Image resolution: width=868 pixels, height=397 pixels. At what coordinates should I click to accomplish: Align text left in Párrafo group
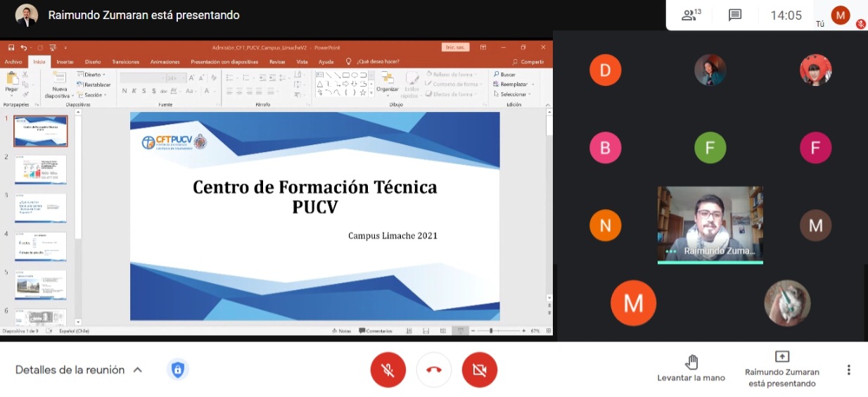[229, 91]
